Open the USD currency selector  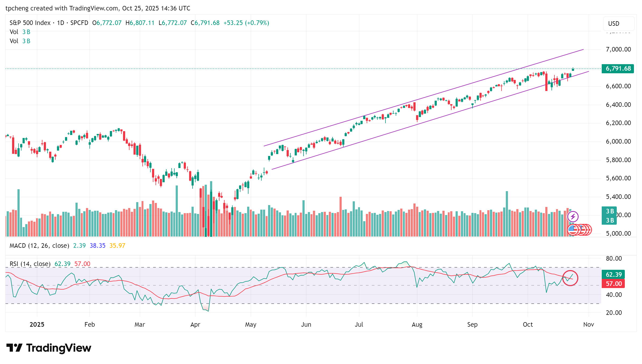[619, 24]
